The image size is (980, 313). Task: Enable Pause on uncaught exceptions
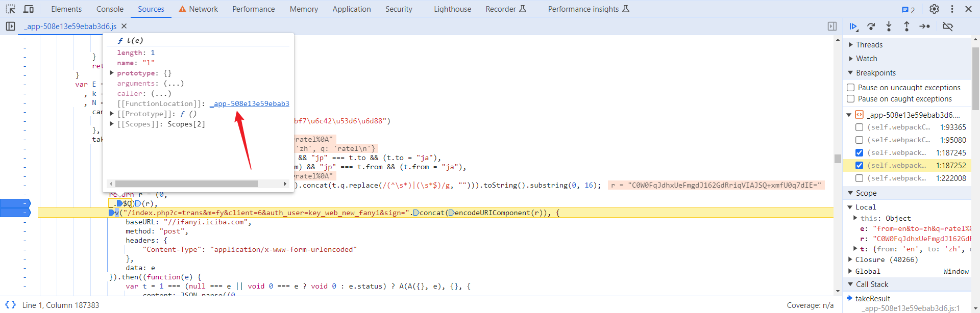pos(851,88)
